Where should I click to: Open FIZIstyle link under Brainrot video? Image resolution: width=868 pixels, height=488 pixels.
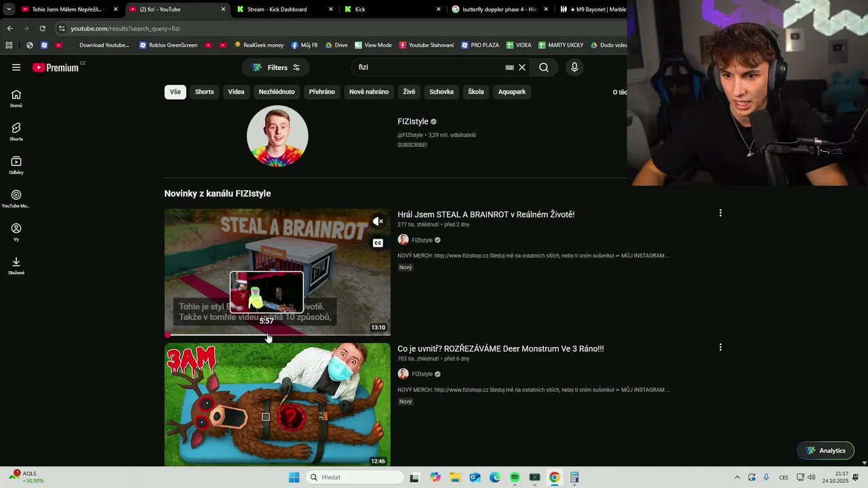tap(422, 240)
